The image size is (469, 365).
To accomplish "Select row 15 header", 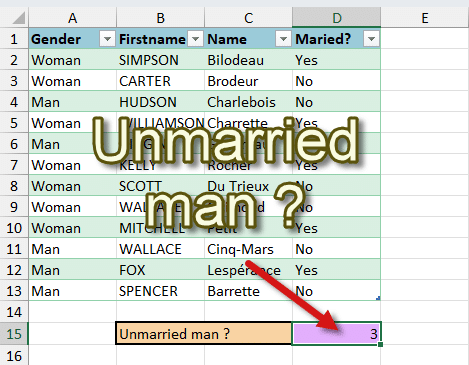I will pos(14,334).
